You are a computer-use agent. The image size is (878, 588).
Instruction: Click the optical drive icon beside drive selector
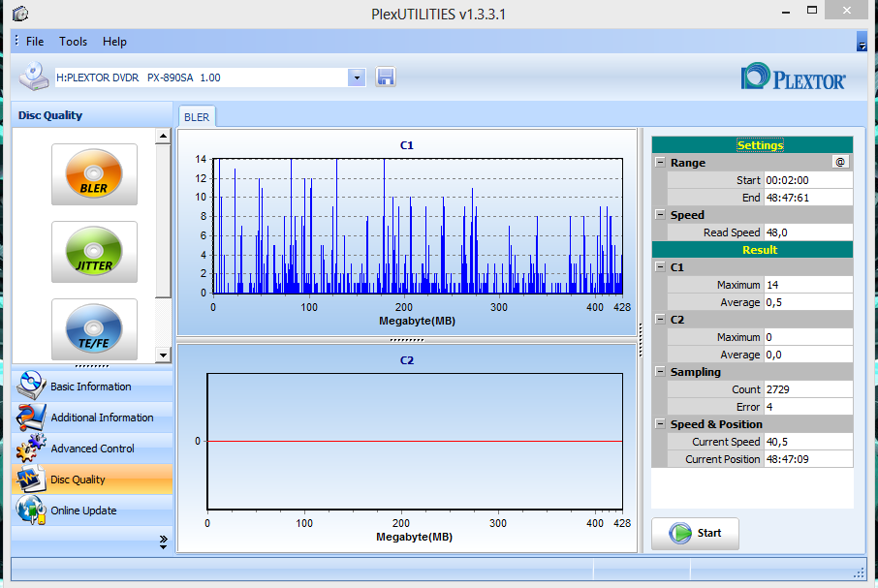pos(34,77)
